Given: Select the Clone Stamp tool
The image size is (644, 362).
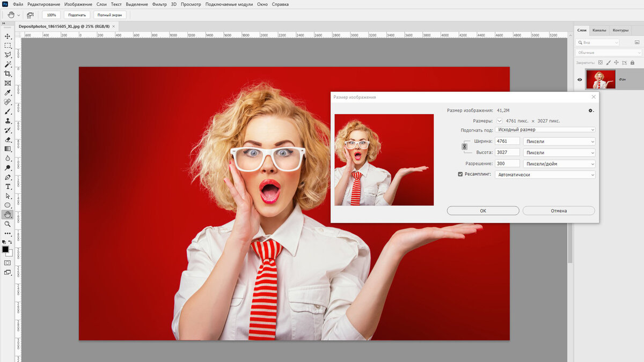Looking at the screenshot, I should pyautogui.click(x=8, y=121).
